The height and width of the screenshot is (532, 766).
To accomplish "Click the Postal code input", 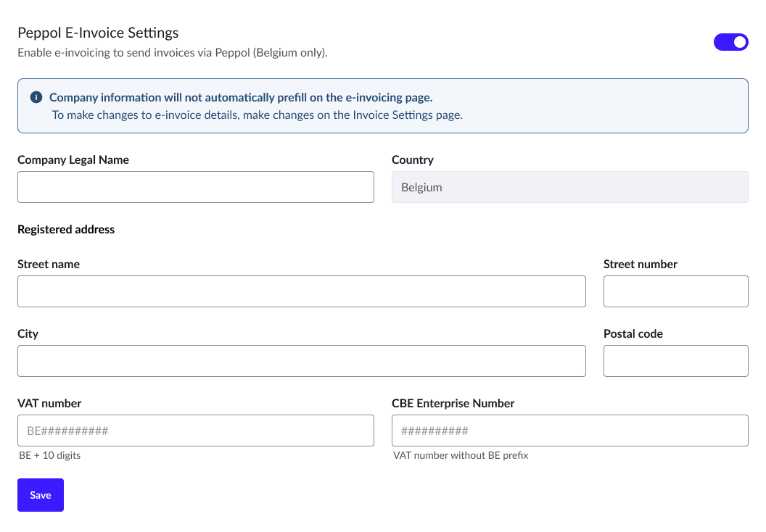I will tap(675, 361).
